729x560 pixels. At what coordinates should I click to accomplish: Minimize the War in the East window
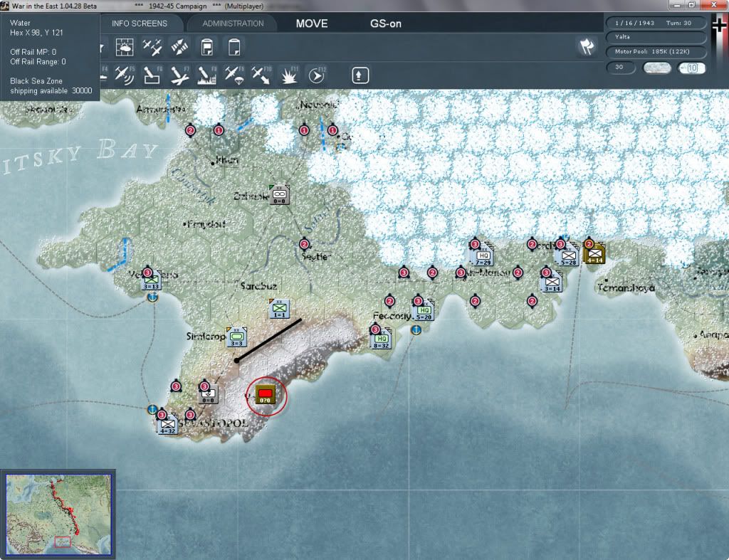tap(677, 5)
